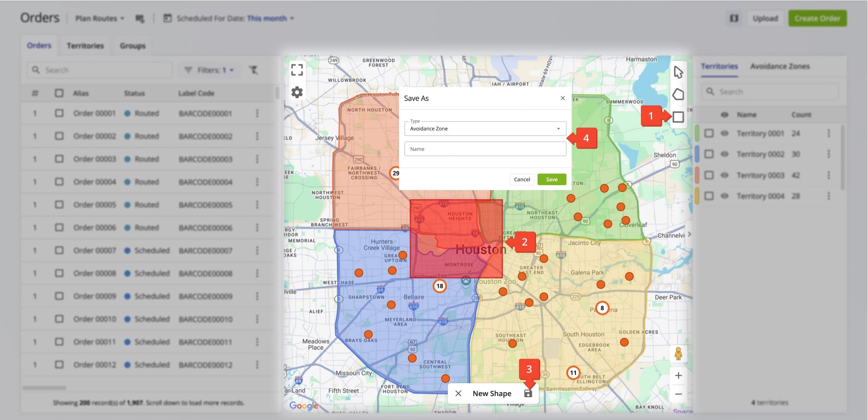
Task: Click the Create Order button
Action: pos(817,18)
